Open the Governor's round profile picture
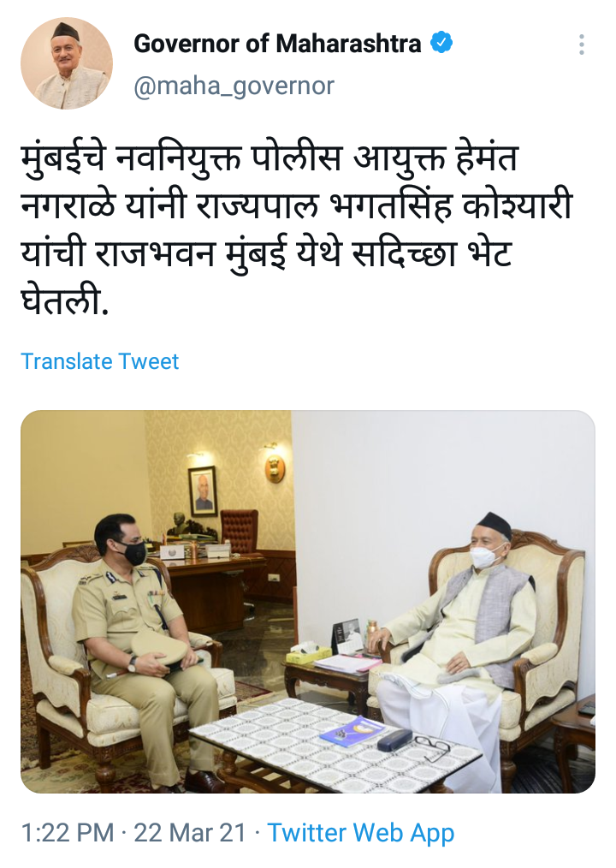 pyautogui.click(x=67, y=63)
